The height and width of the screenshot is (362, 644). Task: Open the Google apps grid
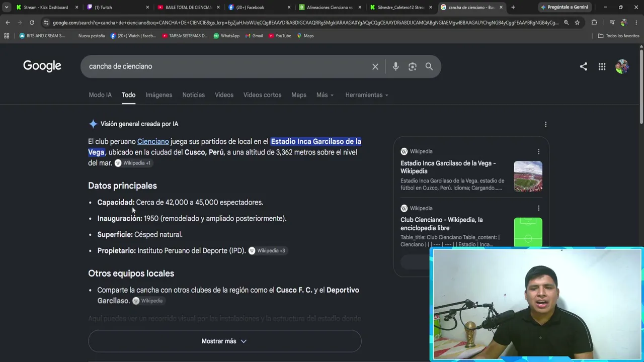pyautogui.click(x=602, y=66)
